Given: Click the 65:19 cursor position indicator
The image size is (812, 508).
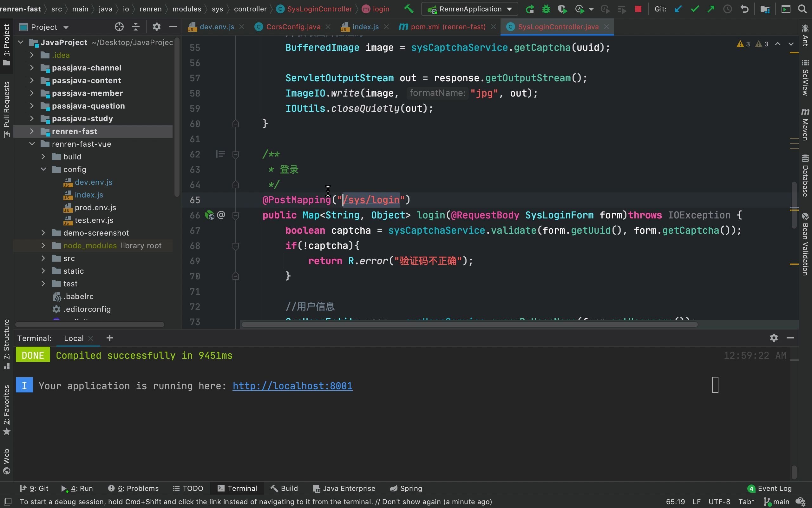Looking at the screenshot, I should (x=675, y=502).
